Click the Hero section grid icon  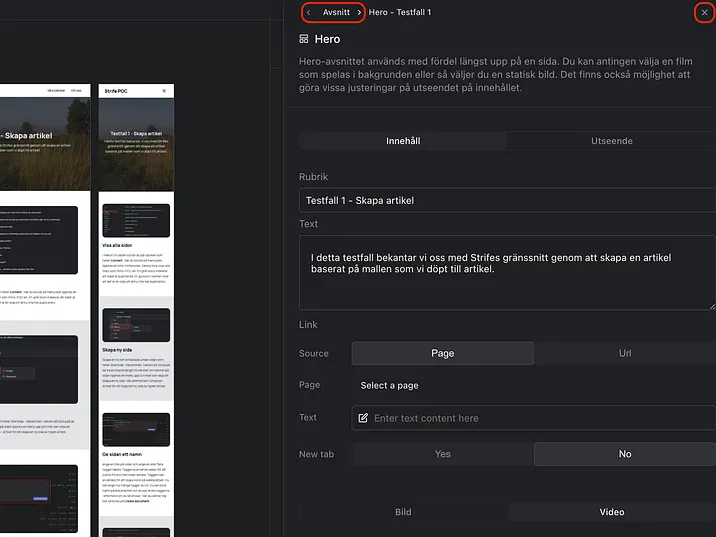point(304,39)
